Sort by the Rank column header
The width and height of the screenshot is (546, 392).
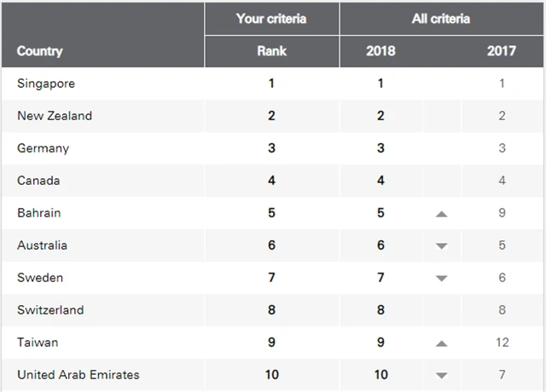(x=271, y=51)
